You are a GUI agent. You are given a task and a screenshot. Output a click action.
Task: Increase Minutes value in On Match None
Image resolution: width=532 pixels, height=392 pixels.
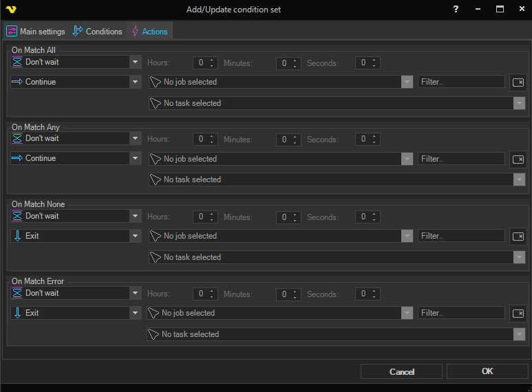coord(295,213)
